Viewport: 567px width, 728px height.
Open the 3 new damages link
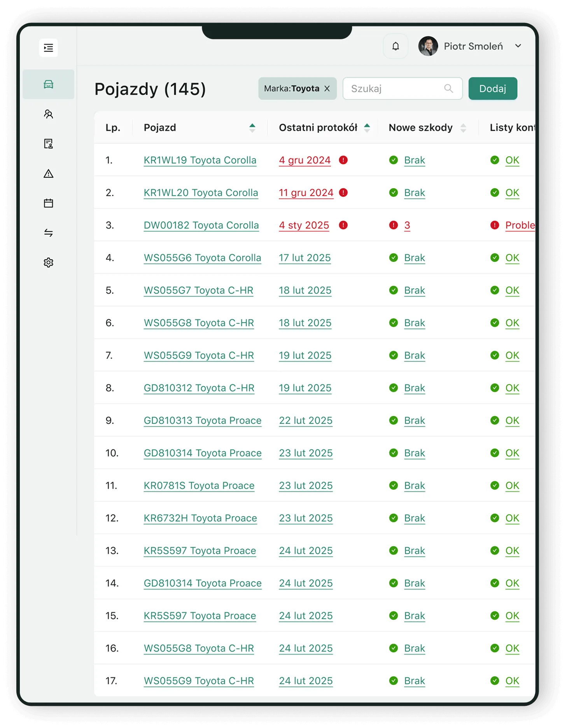tap(407, 225)
